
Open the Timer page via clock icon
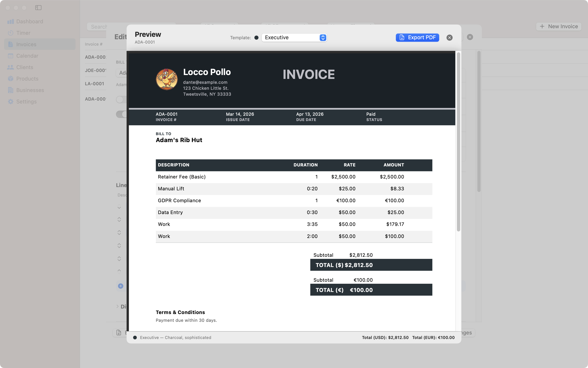pyautogui.click(x=10, y=33)
